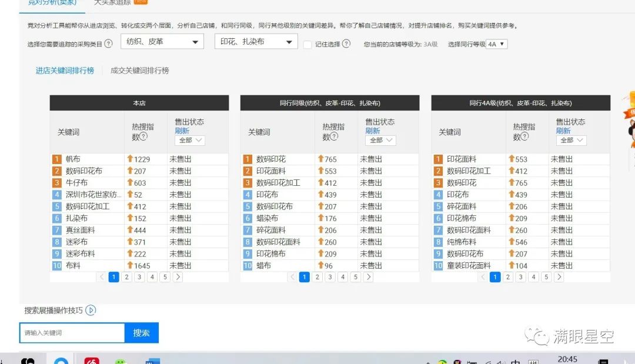
Task: Go to page 2 of 同行同级 table
Action: click(x=317, y=277)
